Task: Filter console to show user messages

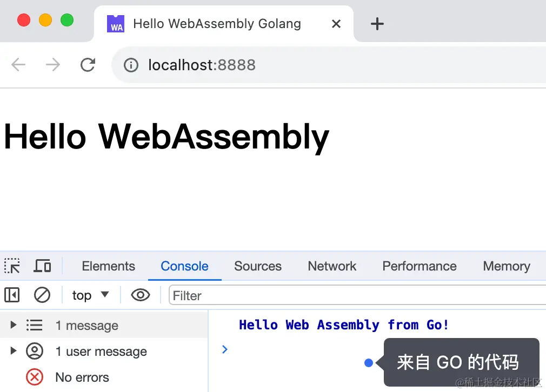Action: coord(101,351)
